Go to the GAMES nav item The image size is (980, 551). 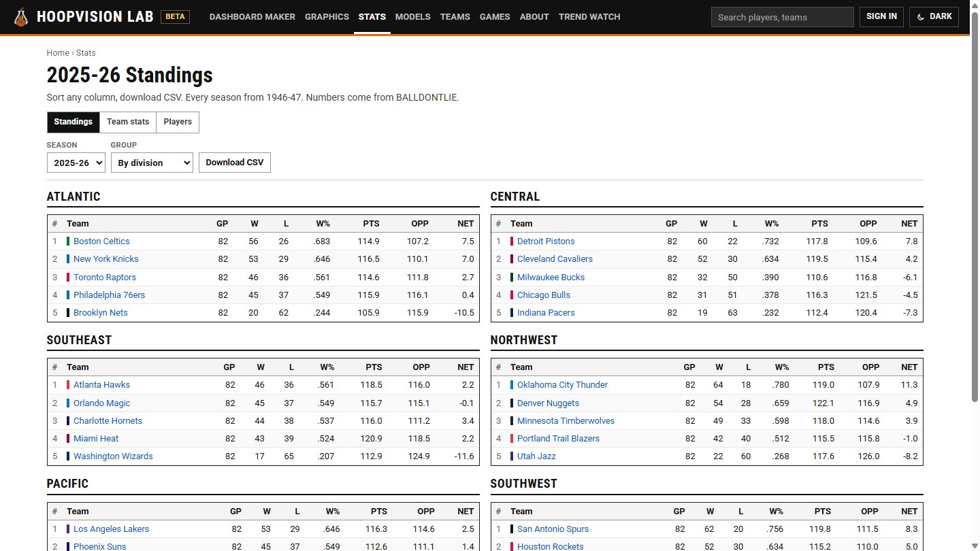point(495,17)
